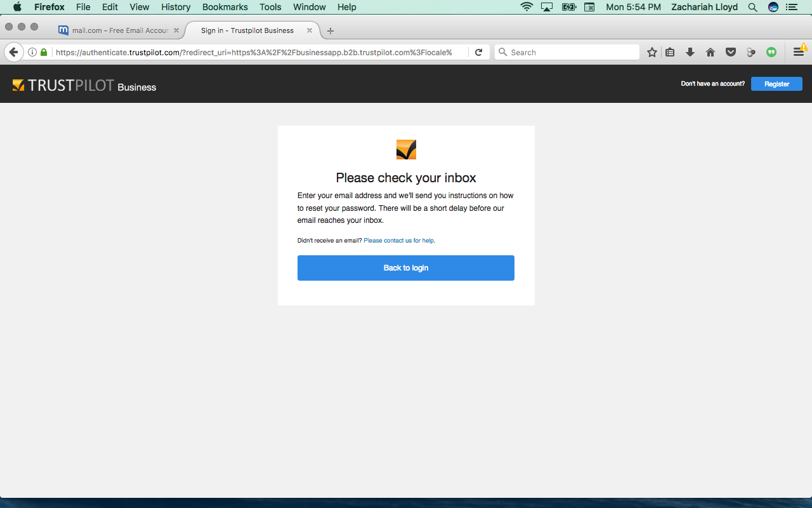Show the bookmarks list icon
This screenshot has width=812, height=508.
(x=670, y=53)
